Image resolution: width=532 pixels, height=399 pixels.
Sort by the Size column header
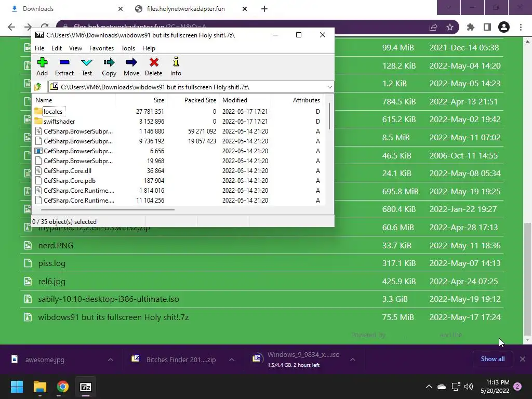pyautogui.click(x=141, y=100)
